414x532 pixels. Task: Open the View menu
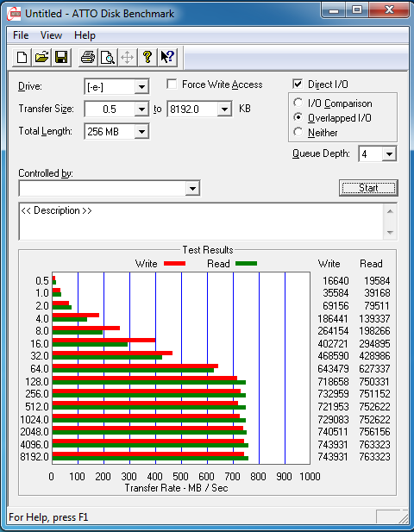51,35
